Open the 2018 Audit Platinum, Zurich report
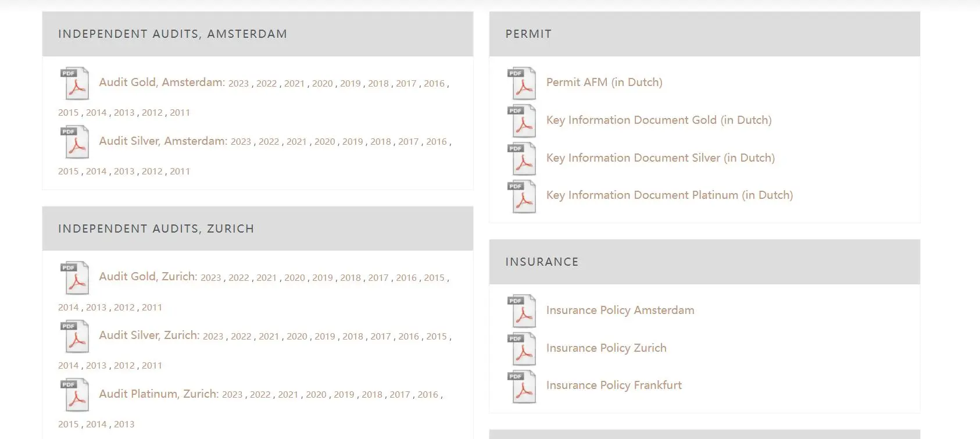The width and height of the screenshot is (980, 439). (x=371, y=395)
